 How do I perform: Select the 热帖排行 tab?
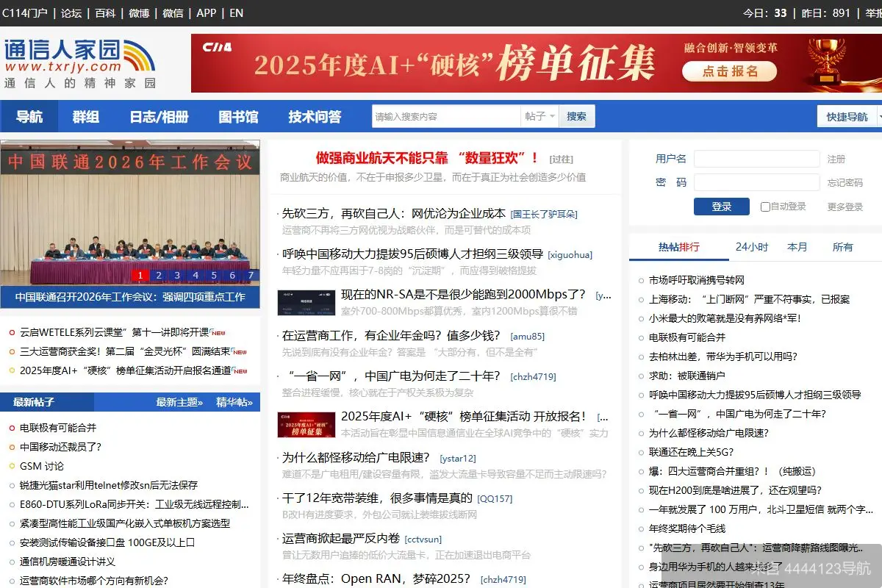click(x=679, y=247)
